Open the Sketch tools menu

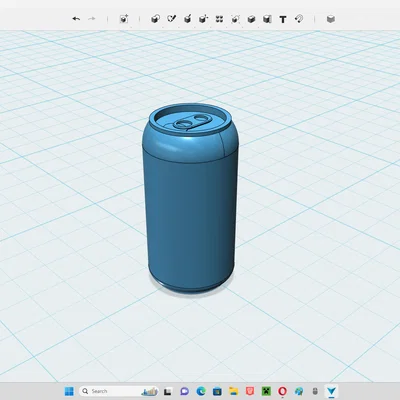171,19
